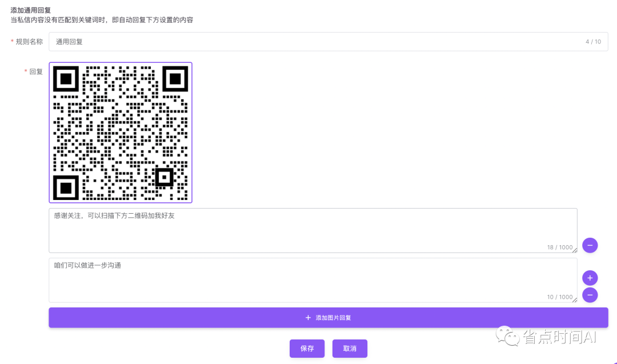
Task: Click the minus icon beside the 咱们可以做进一步沟通 reply
Action: (590, 295)
